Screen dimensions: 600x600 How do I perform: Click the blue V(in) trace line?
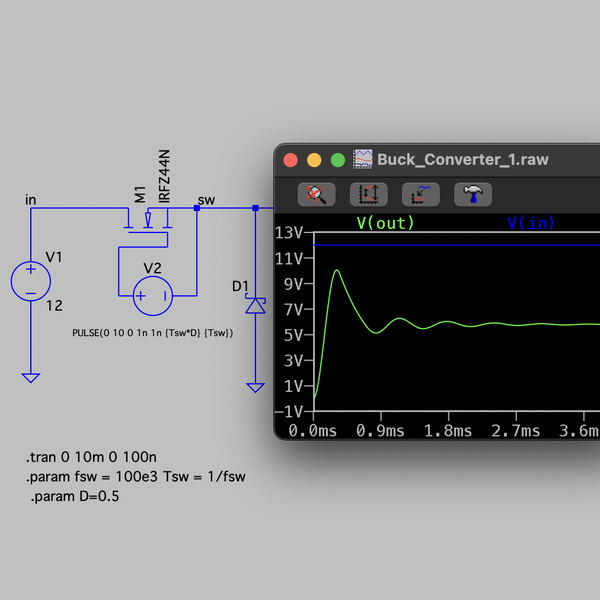tap(455, 245)
